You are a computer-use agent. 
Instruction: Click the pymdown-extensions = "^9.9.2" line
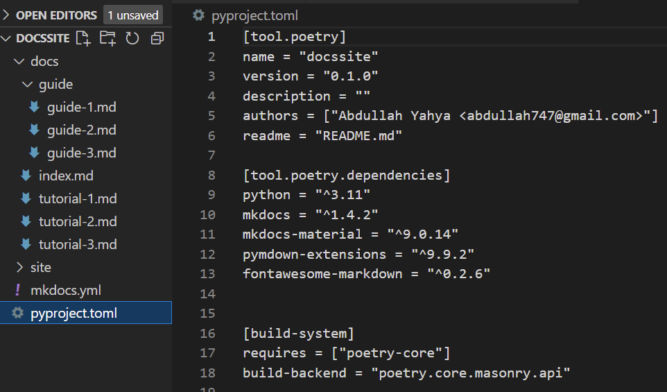[358, 254]
